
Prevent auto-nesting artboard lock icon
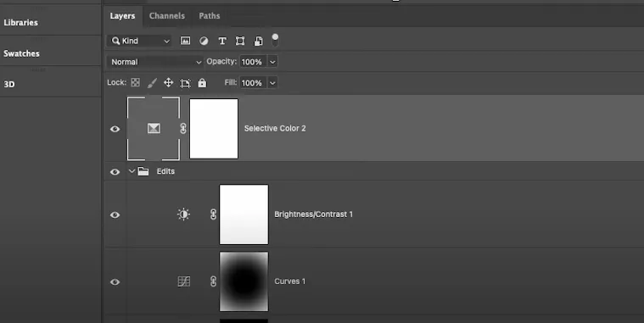(x=185, y=83)
